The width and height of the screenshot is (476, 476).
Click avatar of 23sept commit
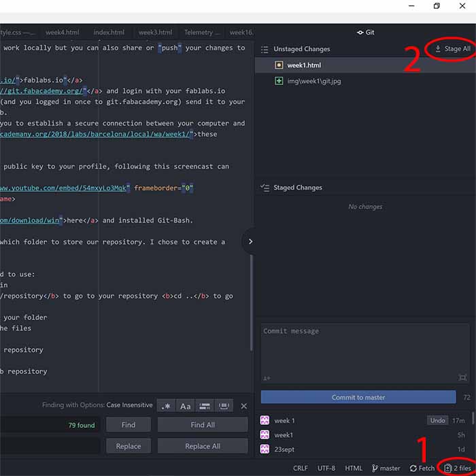click(265, 449)
